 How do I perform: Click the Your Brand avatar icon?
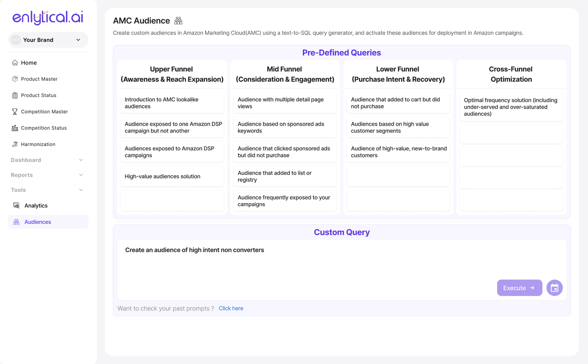[x=16, y=40]
